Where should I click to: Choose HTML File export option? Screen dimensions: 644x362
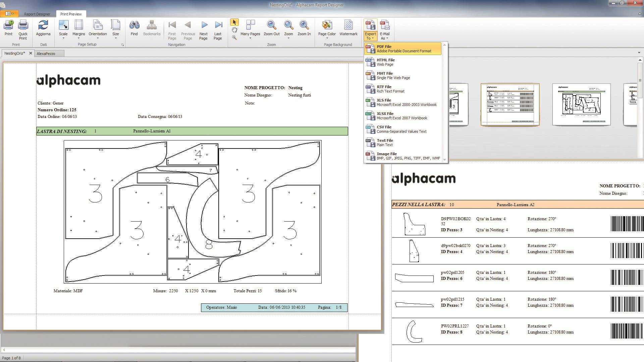click(x=403, y=62)
